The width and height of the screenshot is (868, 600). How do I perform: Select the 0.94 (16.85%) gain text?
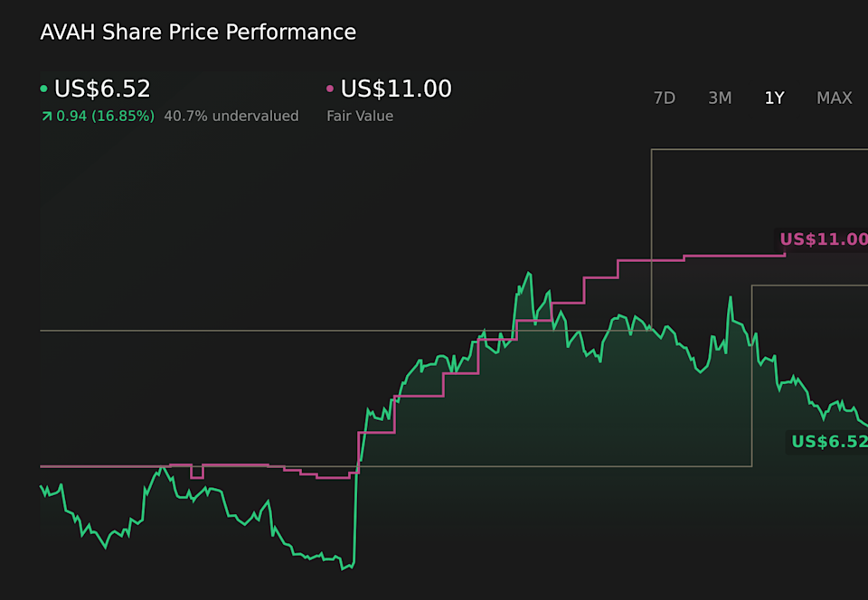coord(104,116)
